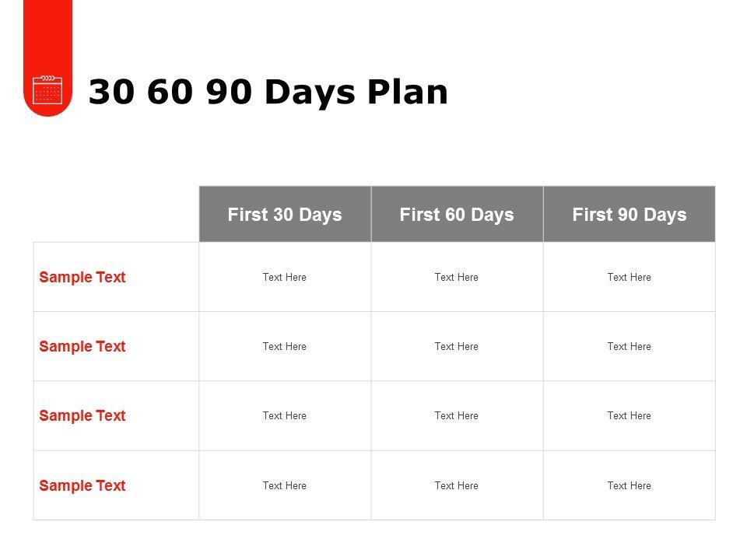747x560 pixels.
Task: Click the second row's "Sample Text" label
Action: click(x=82, y=346)
